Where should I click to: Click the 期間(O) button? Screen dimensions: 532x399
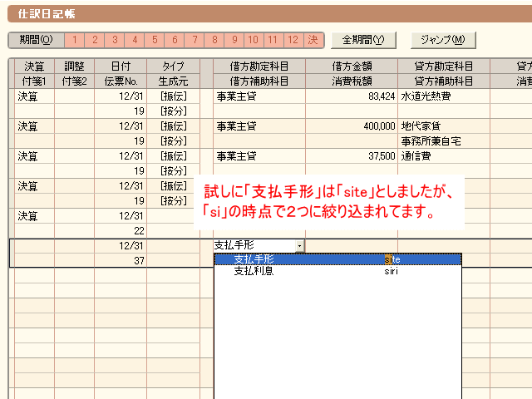[37, 40]
